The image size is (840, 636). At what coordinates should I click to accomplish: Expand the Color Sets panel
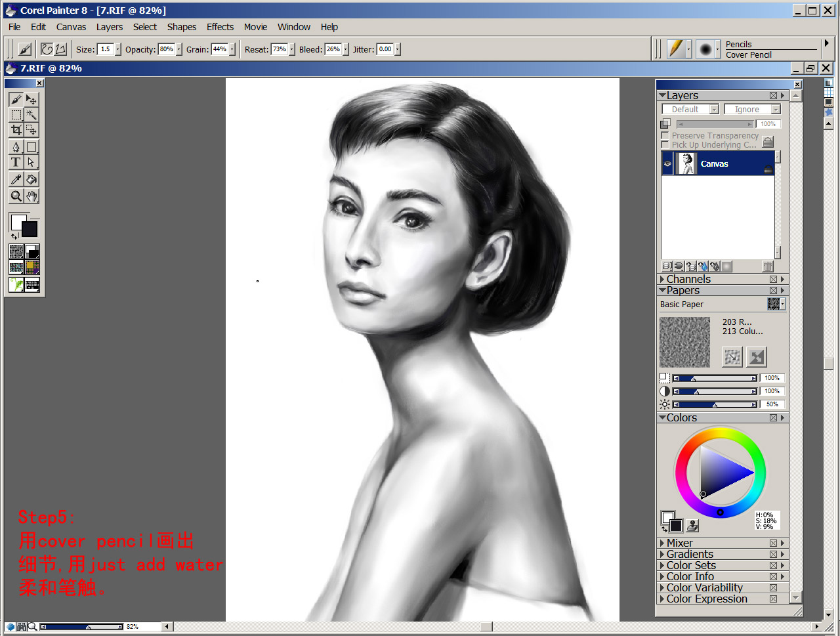pos(662,566)
